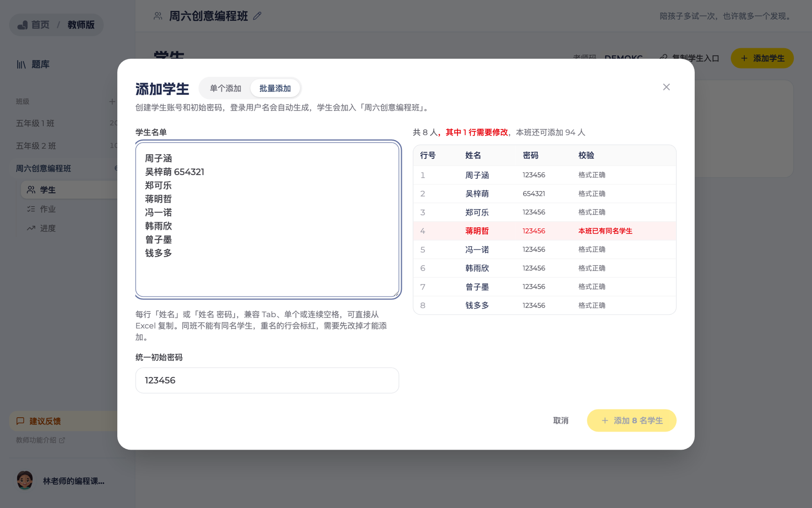Click the 学生 people icon in sidebar
Image resolution: width=812 pixels, height=508 pixels.
(x=31, y=190)
